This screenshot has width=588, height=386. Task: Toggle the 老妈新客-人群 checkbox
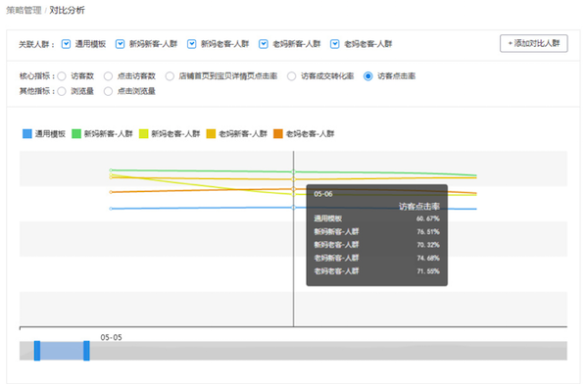(x=264, y=44)
